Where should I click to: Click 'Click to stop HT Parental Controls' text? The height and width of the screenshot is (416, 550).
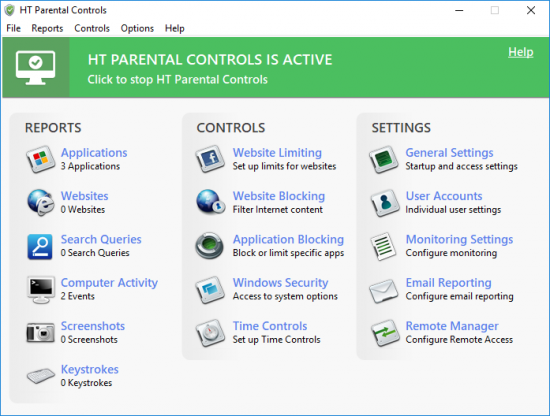pyautogui.click(x=177, y=80)
